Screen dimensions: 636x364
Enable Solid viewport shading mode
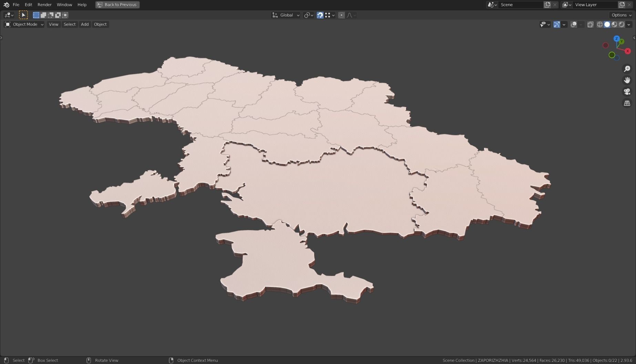pyautogui.click(x=607, y=24)
